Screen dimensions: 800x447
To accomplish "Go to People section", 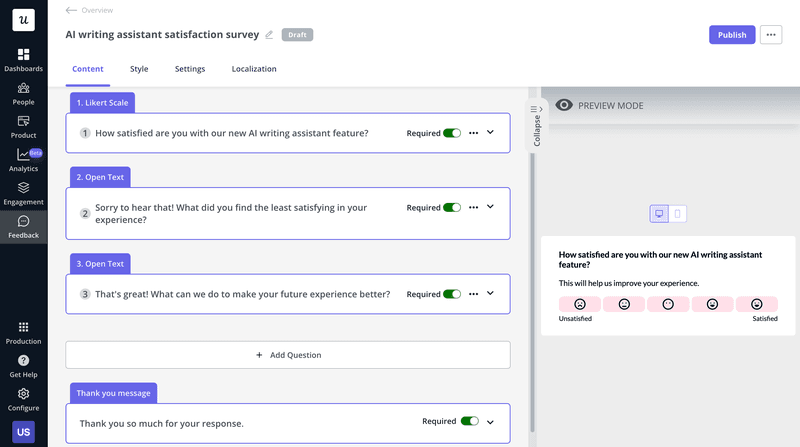I will pyautogui.click(x=23, y=94).
